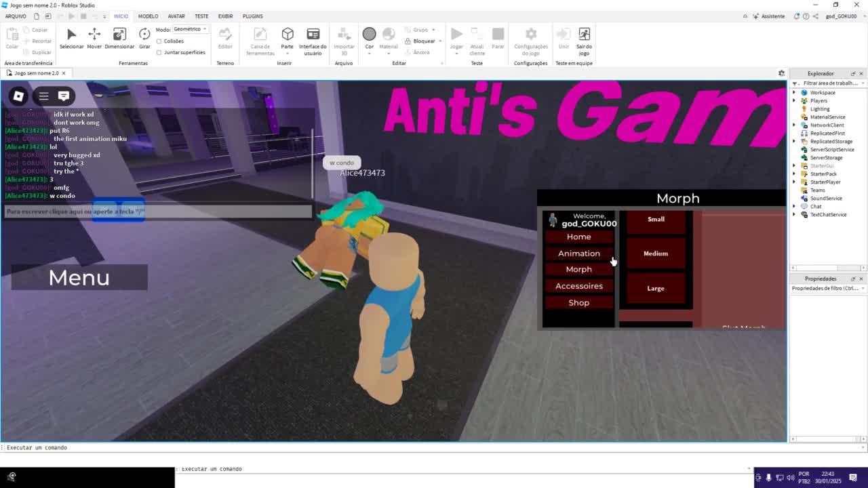Choose the Girar rotate tool
This screenshot has height=488, width=868.
tap(144, 38)
